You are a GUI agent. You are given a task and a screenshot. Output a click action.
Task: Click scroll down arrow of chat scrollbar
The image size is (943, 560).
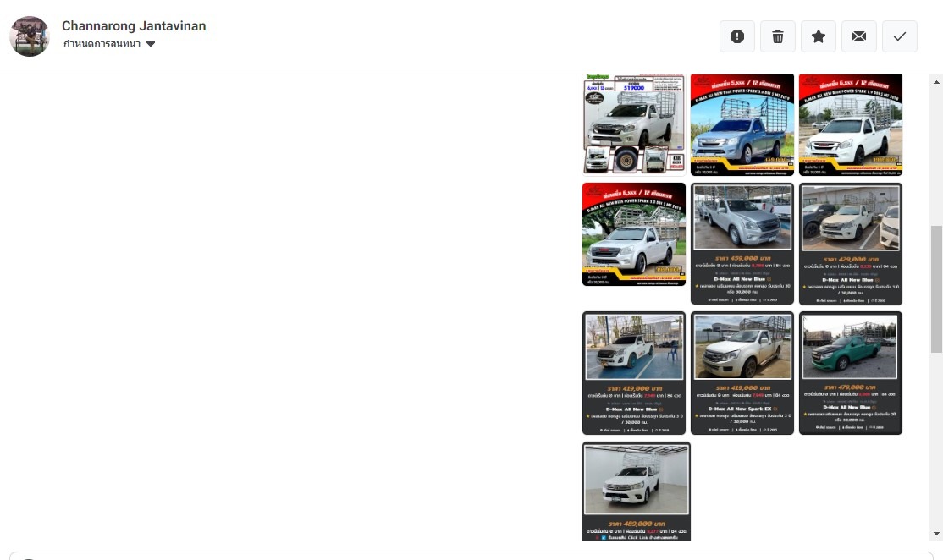point(936,534)
